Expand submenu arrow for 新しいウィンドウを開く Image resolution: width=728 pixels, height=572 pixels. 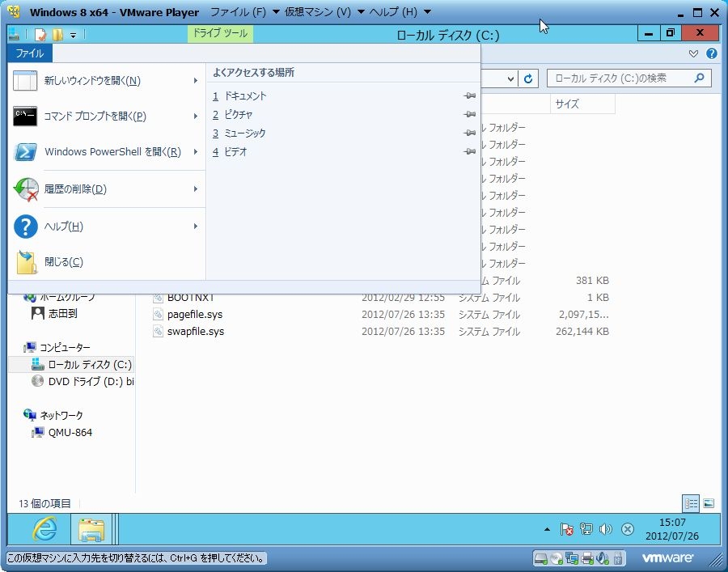click(x=196, y=81)
